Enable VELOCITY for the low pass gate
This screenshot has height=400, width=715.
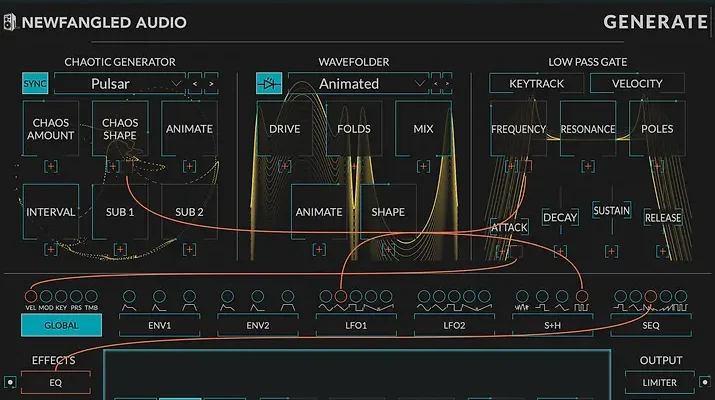(636, 84)
